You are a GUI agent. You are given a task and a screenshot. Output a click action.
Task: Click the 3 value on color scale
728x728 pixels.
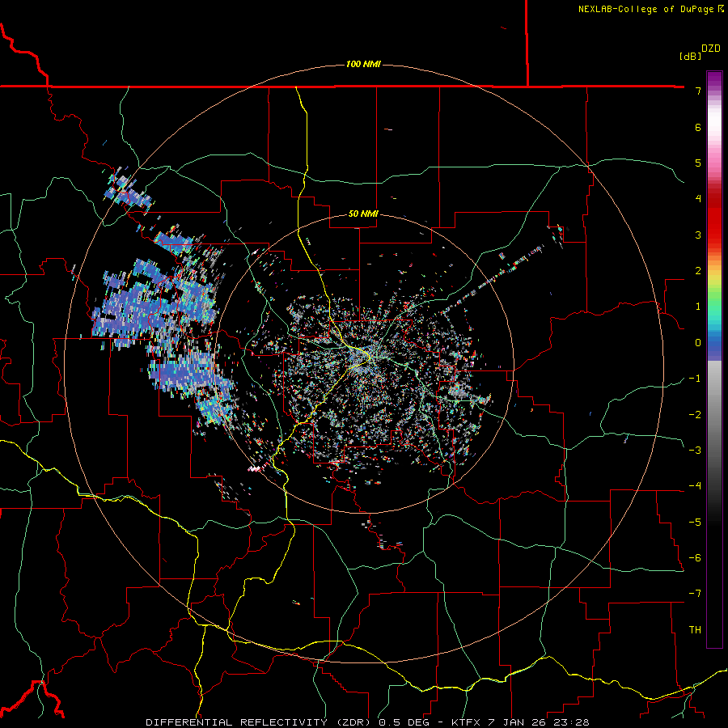point(698,235)
